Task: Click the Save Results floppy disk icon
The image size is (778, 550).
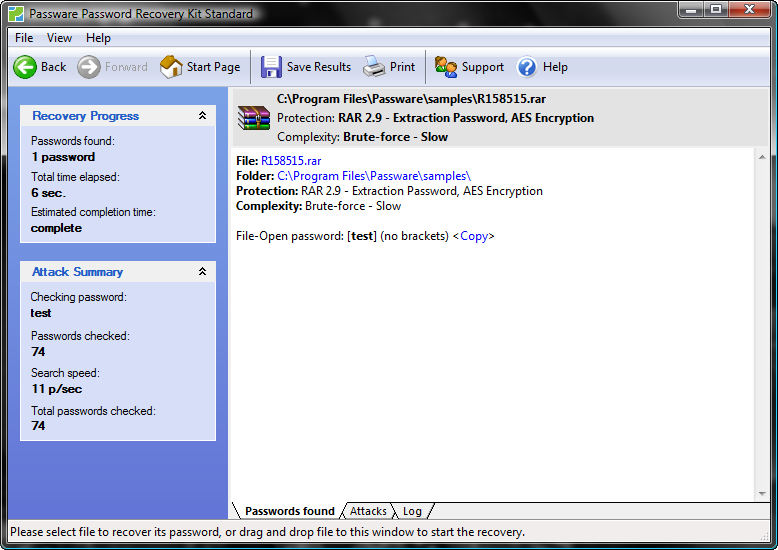Action: click(x=271, y=67)
